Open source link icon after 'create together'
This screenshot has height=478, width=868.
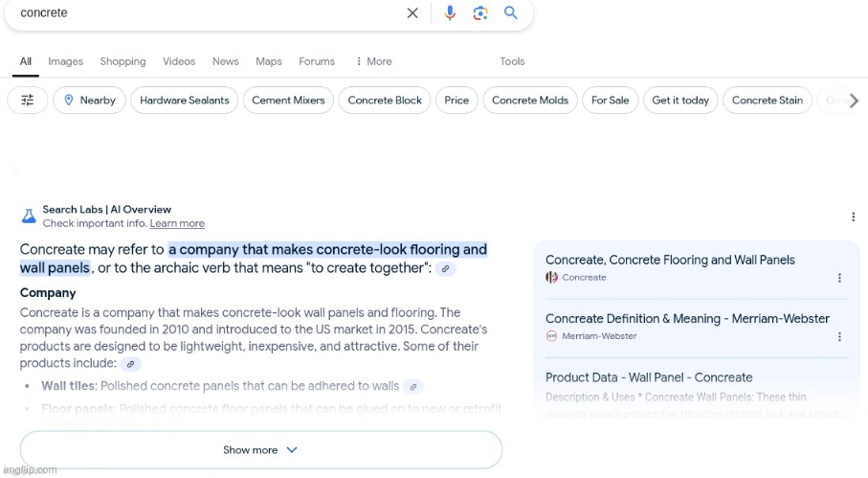pyautogui.click(x=446, y=268)
